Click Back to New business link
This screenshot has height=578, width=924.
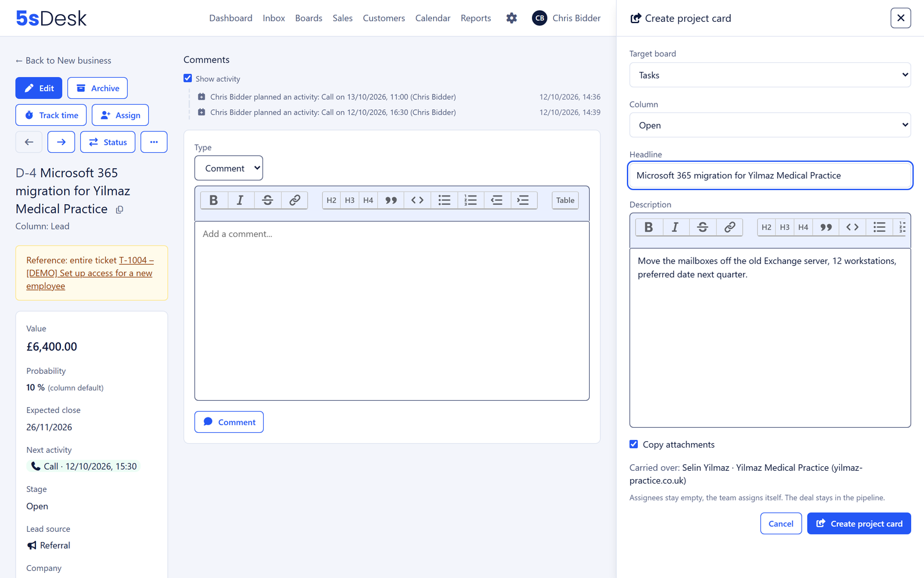64,60
